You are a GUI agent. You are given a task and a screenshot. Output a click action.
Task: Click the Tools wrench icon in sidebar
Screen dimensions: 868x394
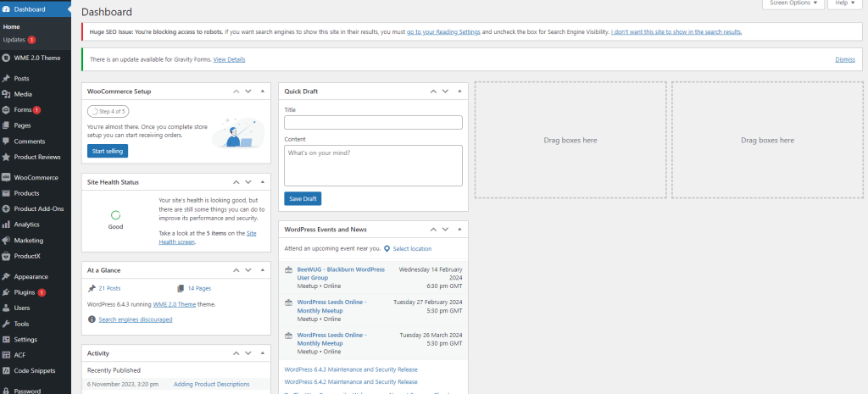tap(7, 324)
